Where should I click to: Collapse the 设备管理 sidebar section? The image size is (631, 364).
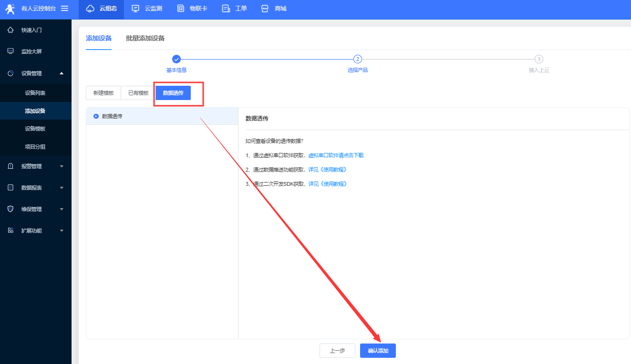61,73
